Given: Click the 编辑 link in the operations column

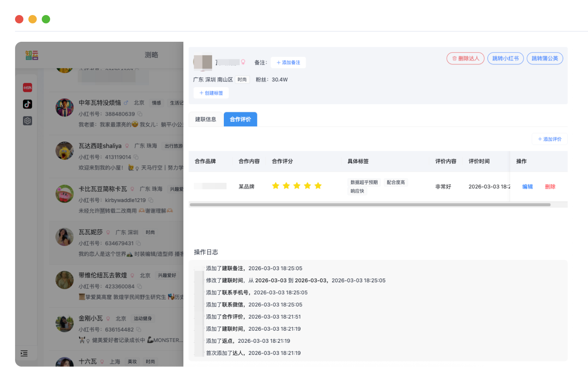Looking at the screenshot, I should 527,187.
